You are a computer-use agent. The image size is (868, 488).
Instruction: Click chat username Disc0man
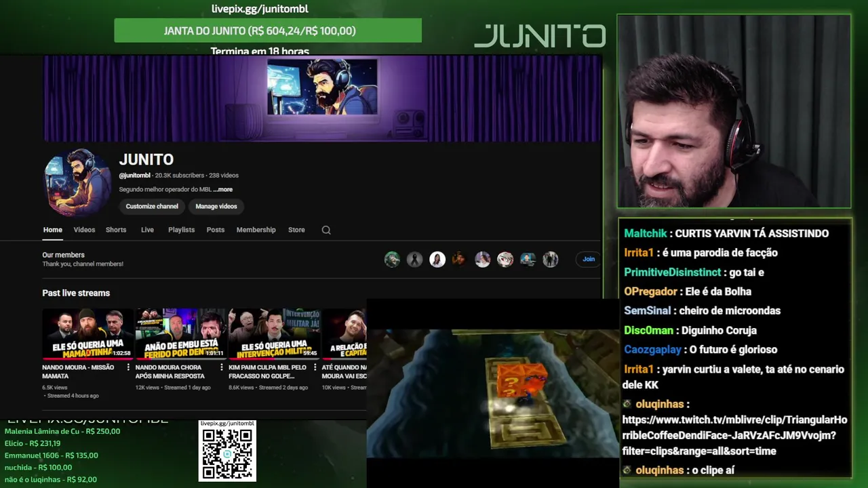(648, 330)
